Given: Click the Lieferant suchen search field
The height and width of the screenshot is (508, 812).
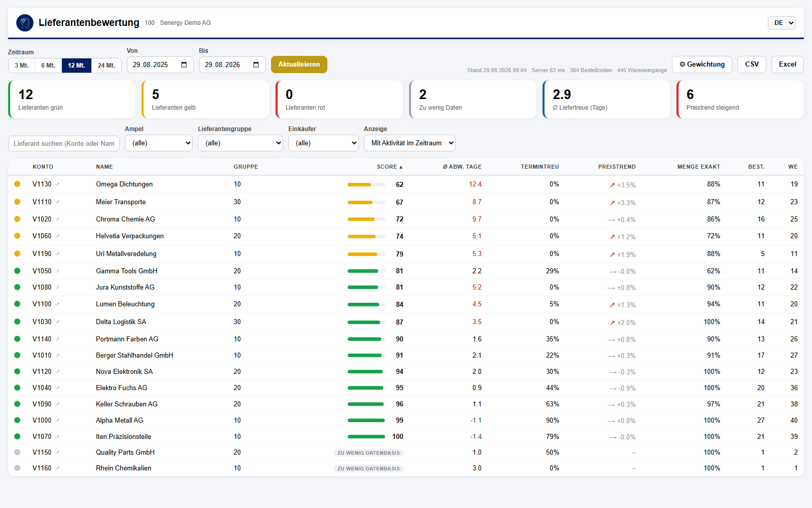Looking at the screenshot, I should coord(64,144).
